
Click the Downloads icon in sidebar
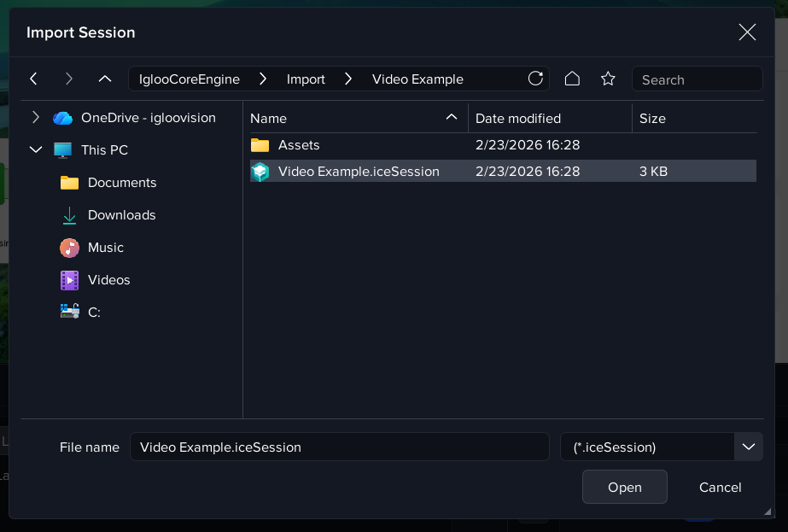(x=70, y=215)
